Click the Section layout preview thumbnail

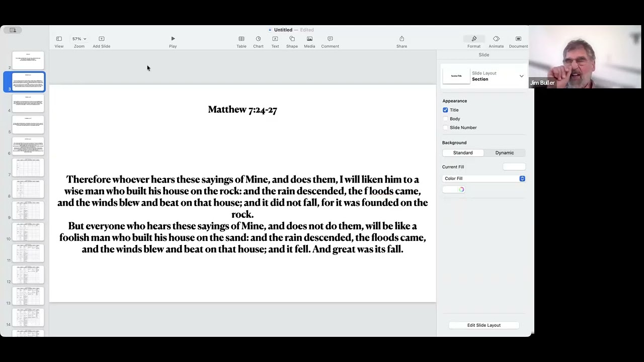[x=456, y=76]
